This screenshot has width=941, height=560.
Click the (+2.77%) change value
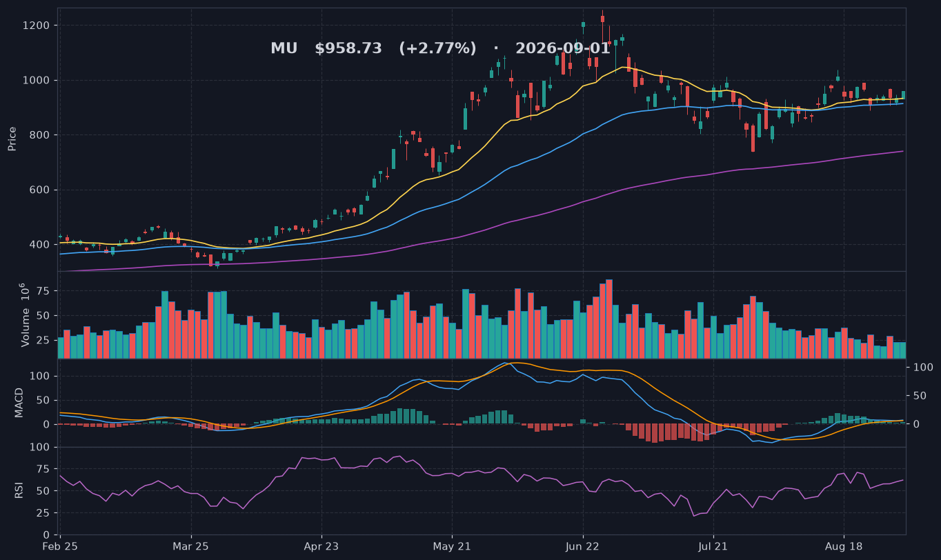[437, 49]
